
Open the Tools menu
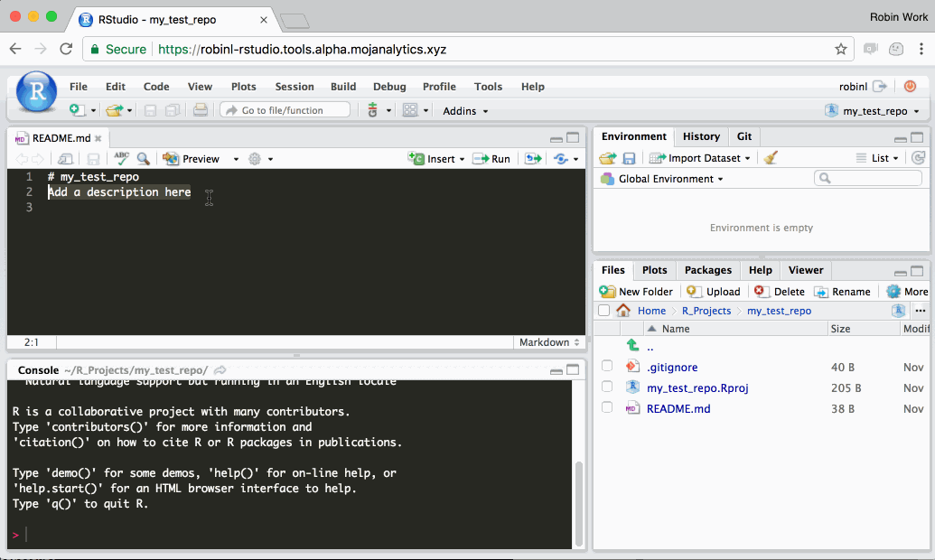point(489,87)
